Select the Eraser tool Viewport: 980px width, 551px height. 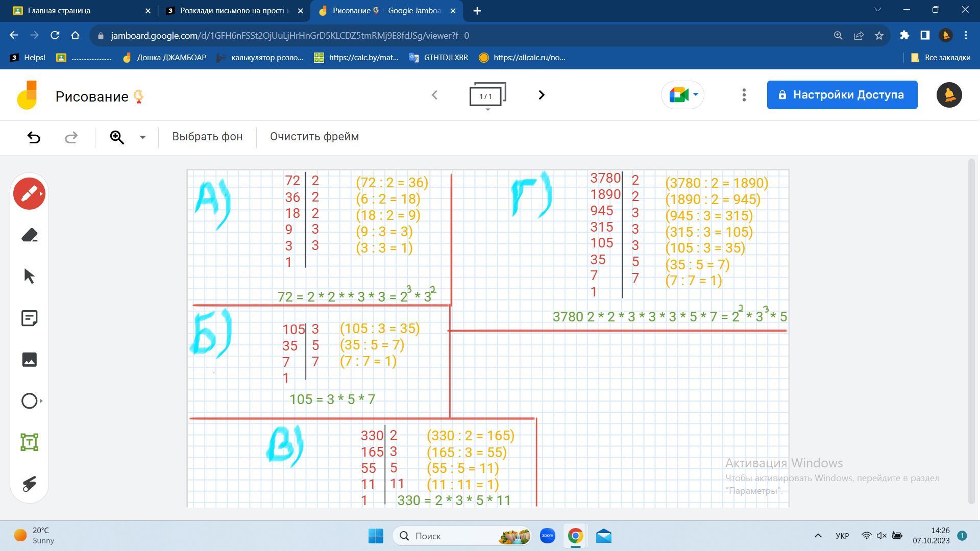click(29, 235)
